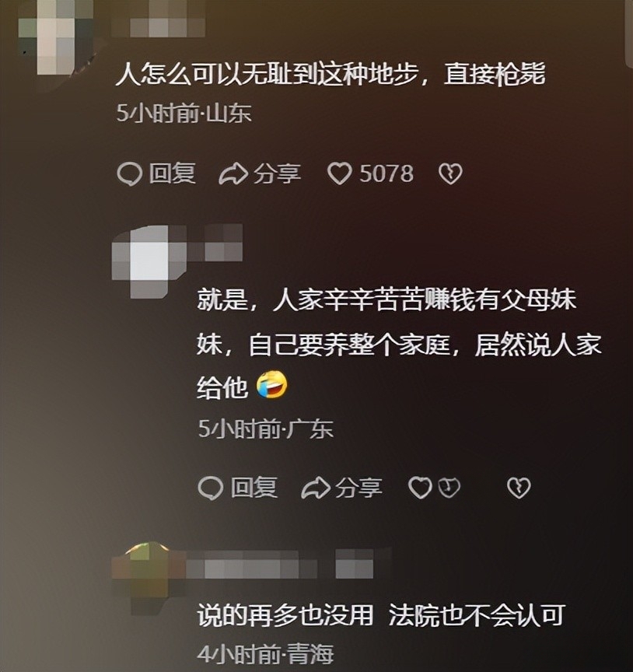This screenshot has width=633, height=672.
Task: Click 分享 label under Guangdong comment
Action: tap(358, 488)
